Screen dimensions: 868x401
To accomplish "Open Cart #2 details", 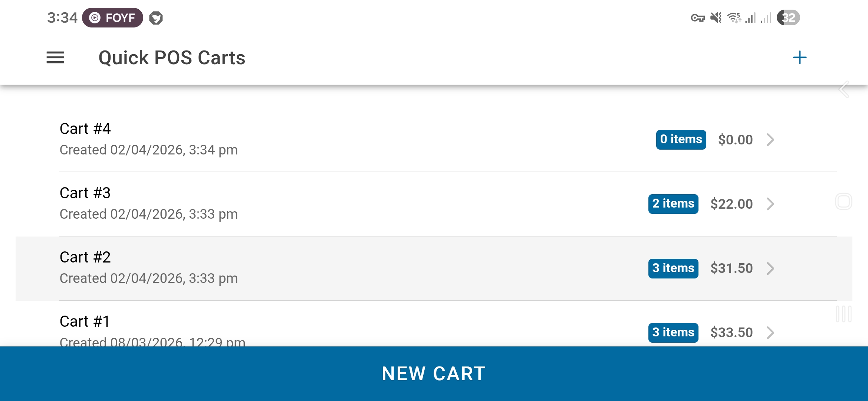I will (260, 267).
